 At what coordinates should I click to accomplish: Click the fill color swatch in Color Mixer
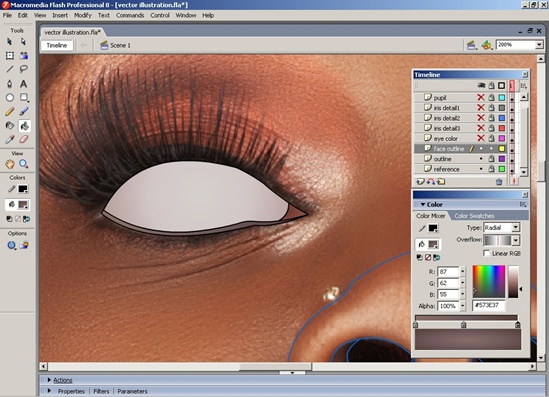tap(433, 244)
